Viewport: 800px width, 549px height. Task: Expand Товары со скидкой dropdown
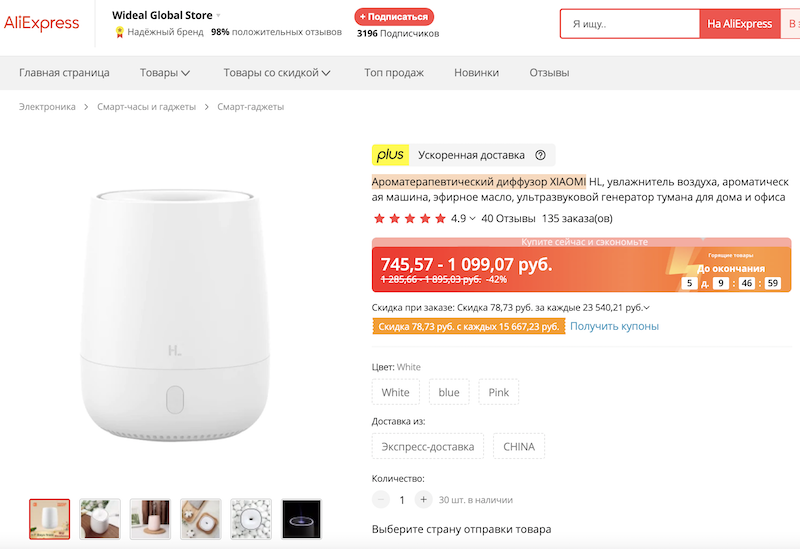[x=276, y=72]
